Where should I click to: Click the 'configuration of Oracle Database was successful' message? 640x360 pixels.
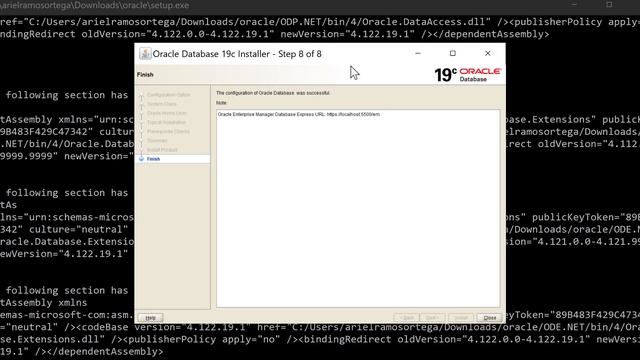click(x=273, y=93)
